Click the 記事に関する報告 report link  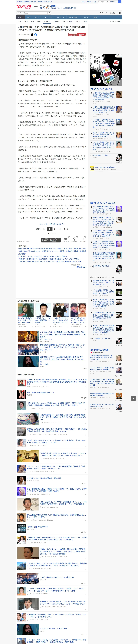tap(24, 241)
